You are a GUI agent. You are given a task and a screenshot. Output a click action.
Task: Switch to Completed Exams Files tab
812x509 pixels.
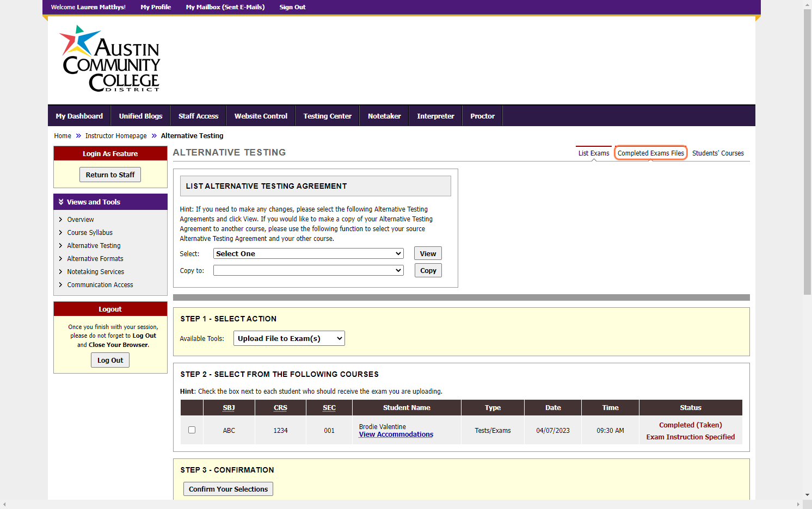(651, 153)
